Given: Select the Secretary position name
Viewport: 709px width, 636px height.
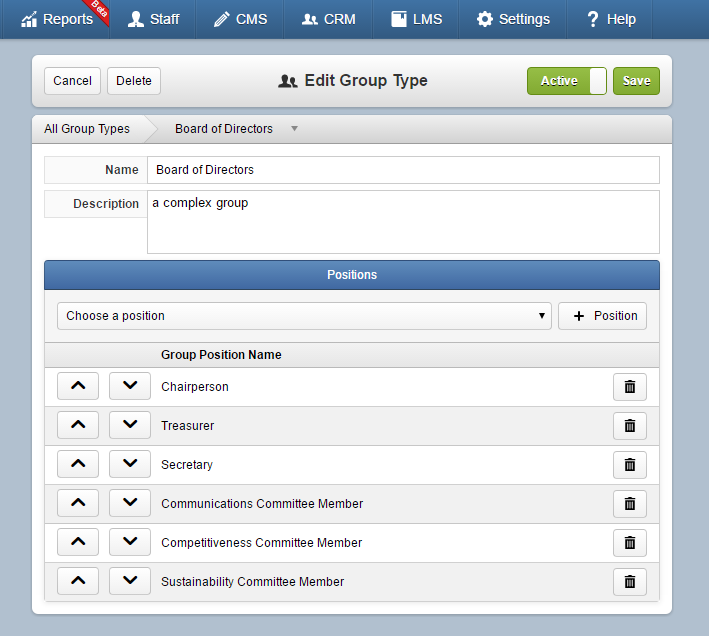Looking at the screenshot, I should (187, 465).
